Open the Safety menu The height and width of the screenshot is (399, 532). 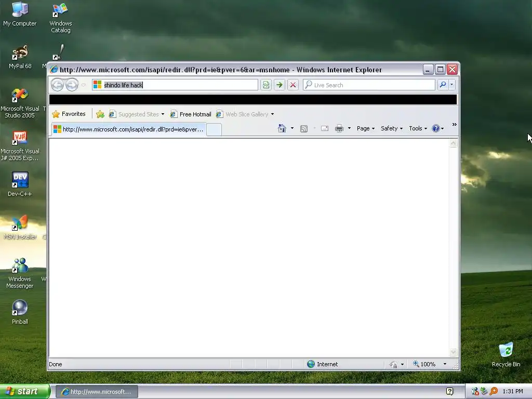point(392,128)
